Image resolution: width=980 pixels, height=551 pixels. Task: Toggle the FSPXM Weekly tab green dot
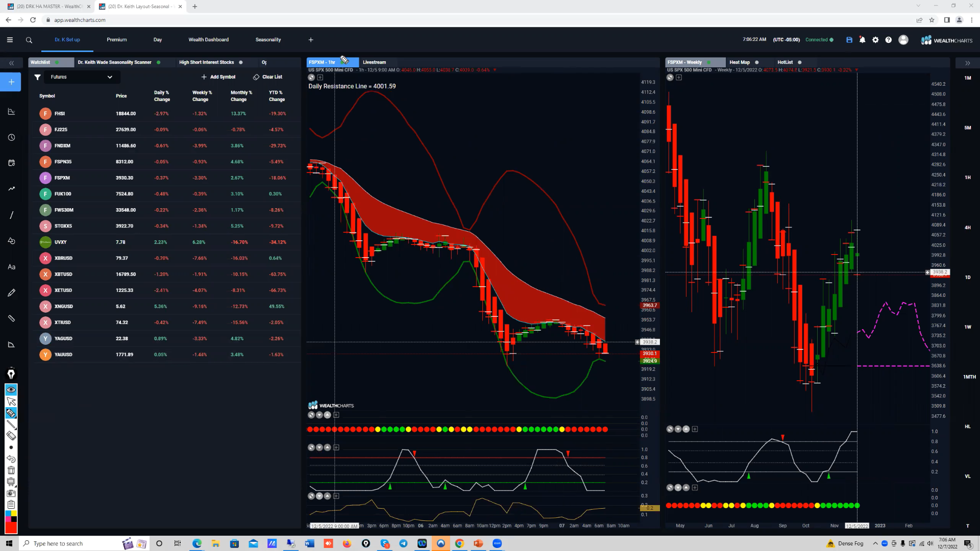(709, 62)
